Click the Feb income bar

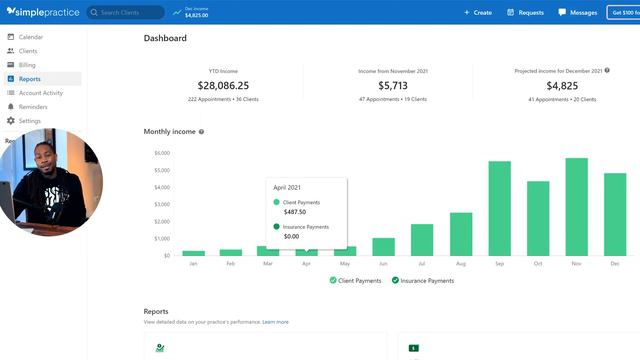point(231,252)
